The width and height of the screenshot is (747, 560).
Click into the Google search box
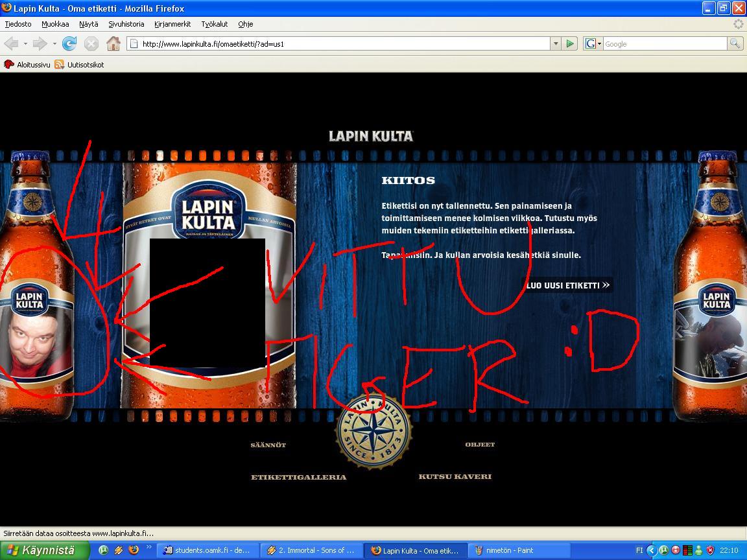665,44
